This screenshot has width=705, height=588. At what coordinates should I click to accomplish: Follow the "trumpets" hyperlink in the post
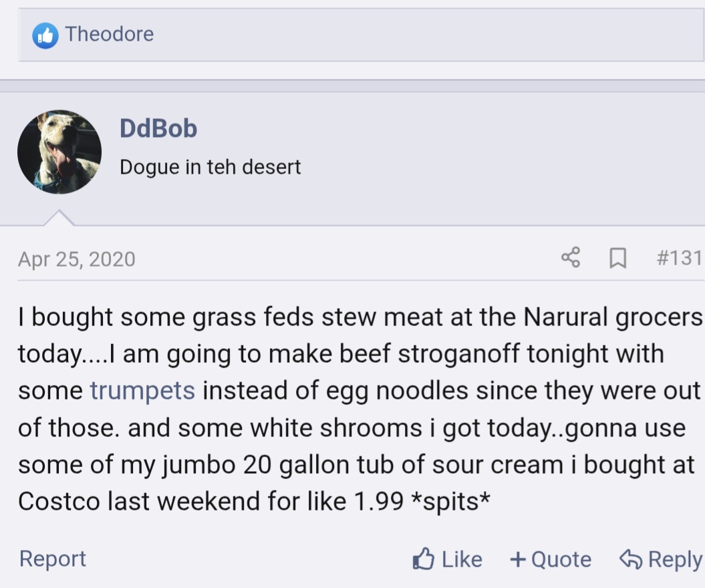[142, 390]
